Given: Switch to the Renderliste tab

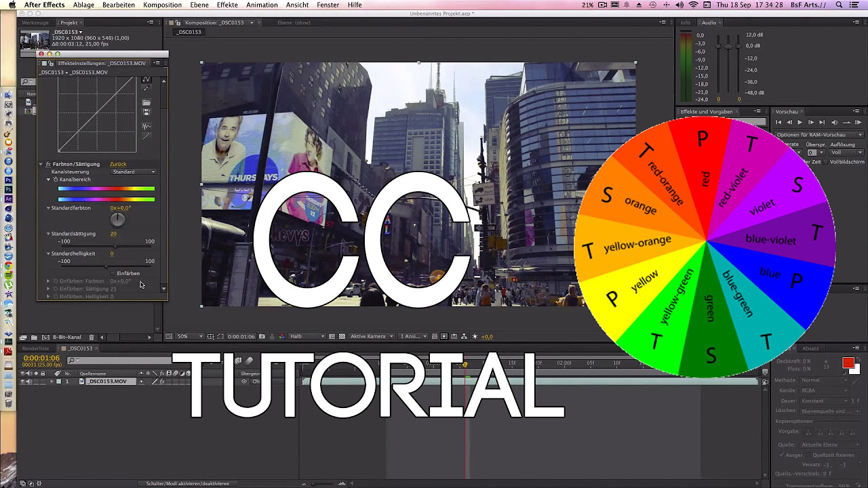Looking at the screenshot, I should tap(35, 348).
